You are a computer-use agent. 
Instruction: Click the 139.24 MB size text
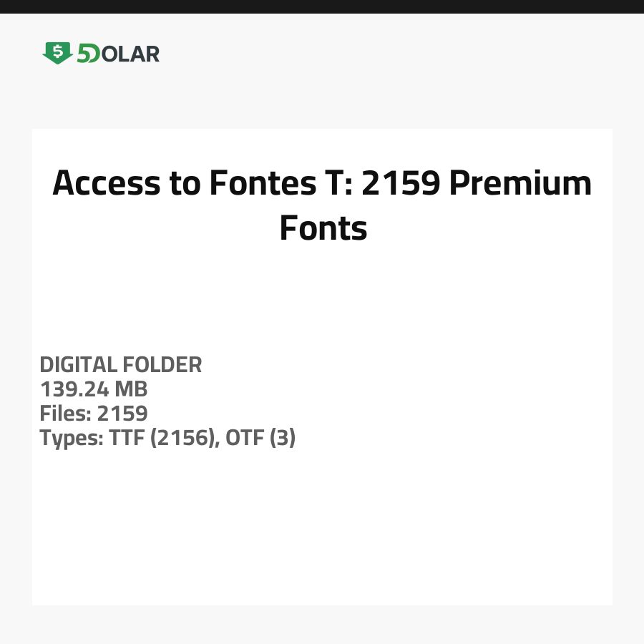click(94, 389)
